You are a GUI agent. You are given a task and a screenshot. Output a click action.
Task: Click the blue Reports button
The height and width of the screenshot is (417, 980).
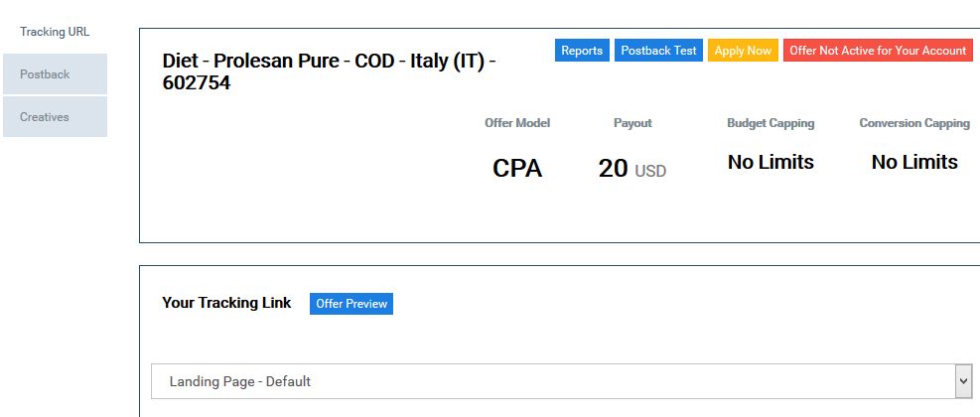point(582,51)
